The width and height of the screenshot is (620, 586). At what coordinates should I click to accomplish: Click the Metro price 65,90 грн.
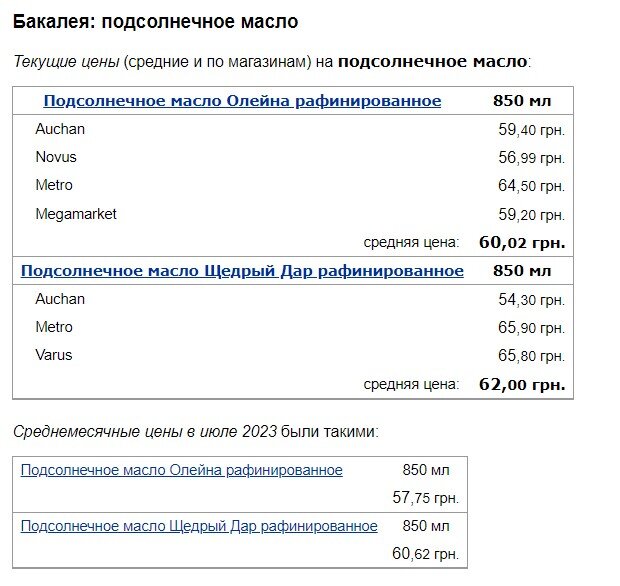[531, 328]
